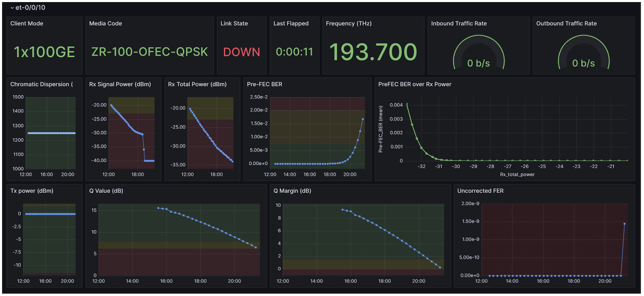Collapse the et-0/0/10 row chevron
This screenshot has height=296, width=644.
12,8
